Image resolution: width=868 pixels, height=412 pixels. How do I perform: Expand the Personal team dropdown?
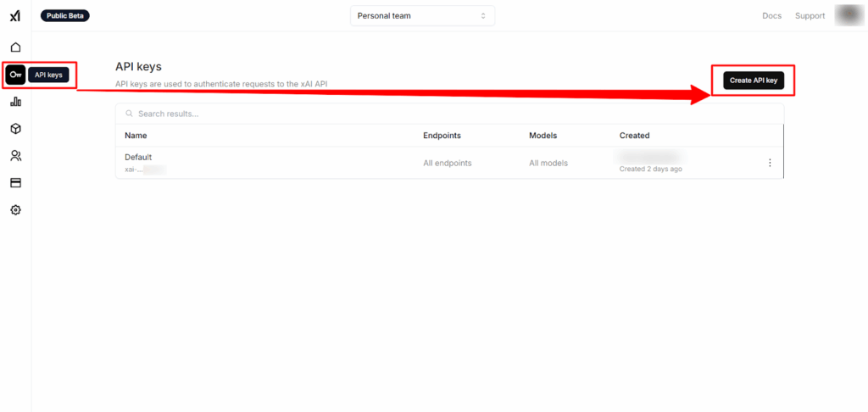(x=422, y=16)
